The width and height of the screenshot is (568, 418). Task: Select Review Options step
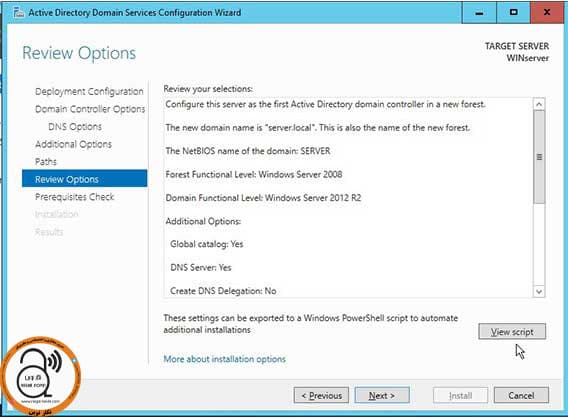pos(84,179)
